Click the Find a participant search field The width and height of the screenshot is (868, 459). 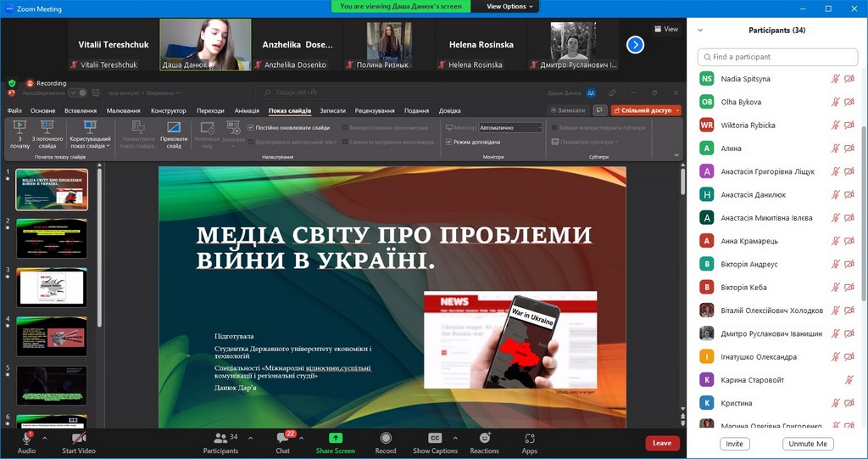[777, 57]
